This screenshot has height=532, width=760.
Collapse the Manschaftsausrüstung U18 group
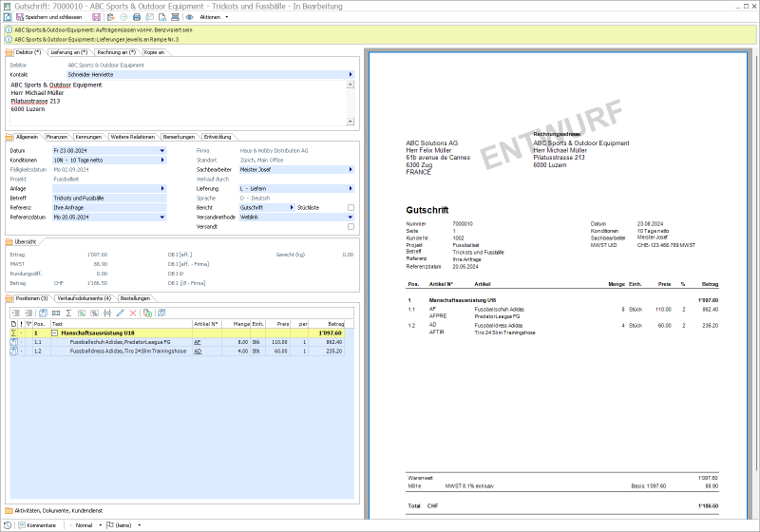click(x=55, y=333)
